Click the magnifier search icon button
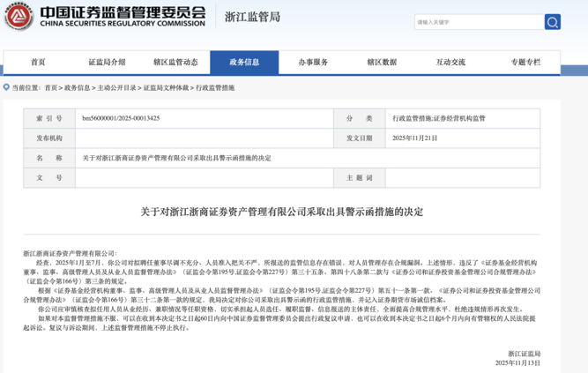 (552, 22)
